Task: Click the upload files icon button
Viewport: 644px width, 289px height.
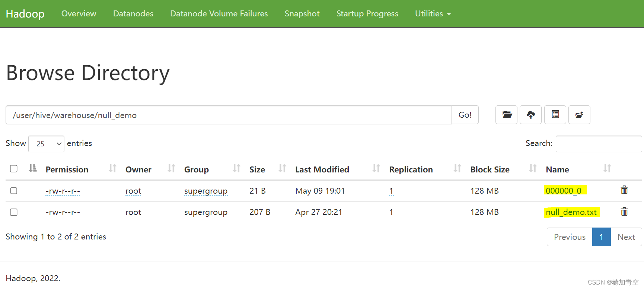Action: pos(531,115)
